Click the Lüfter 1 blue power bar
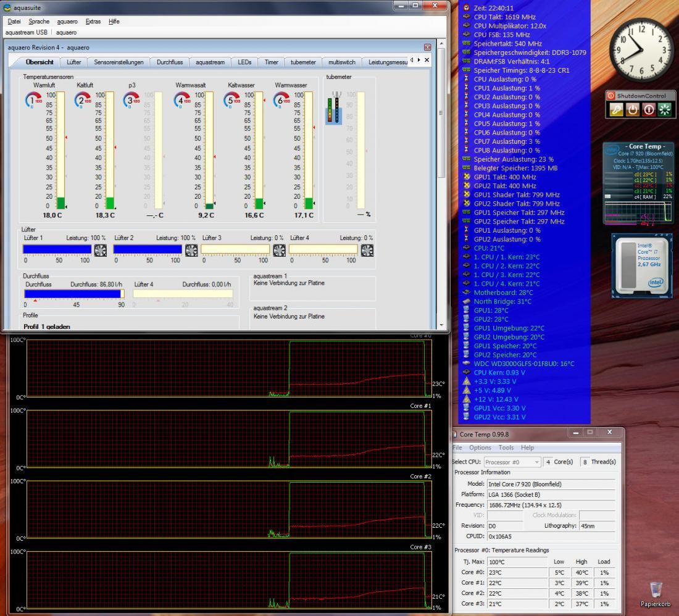The height and width of the screenshot is (616, 679). click(x=57, y=249)
